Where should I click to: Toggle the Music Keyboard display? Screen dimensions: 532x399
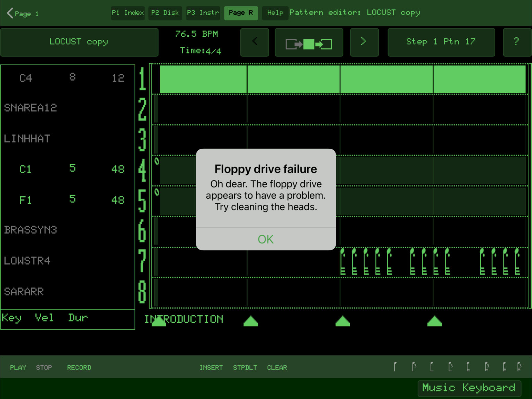click(469, 388)
